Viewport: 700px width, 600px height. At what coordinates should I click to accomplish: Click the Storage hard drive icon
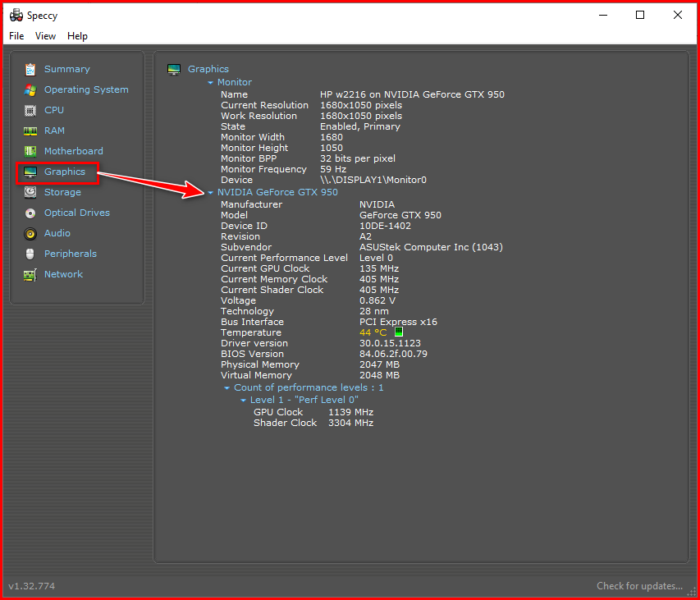pyautogui.click(x=30, y=192)
